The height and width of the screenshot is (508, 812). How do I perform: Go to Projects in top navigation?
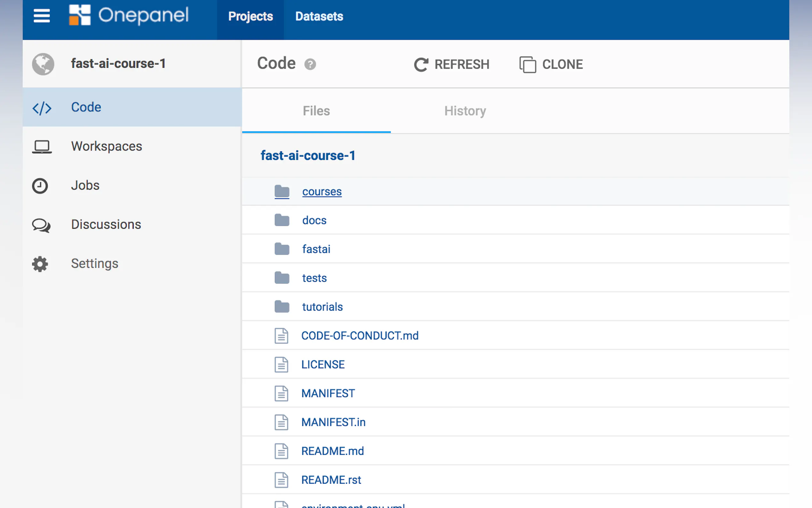pos(250,16)
